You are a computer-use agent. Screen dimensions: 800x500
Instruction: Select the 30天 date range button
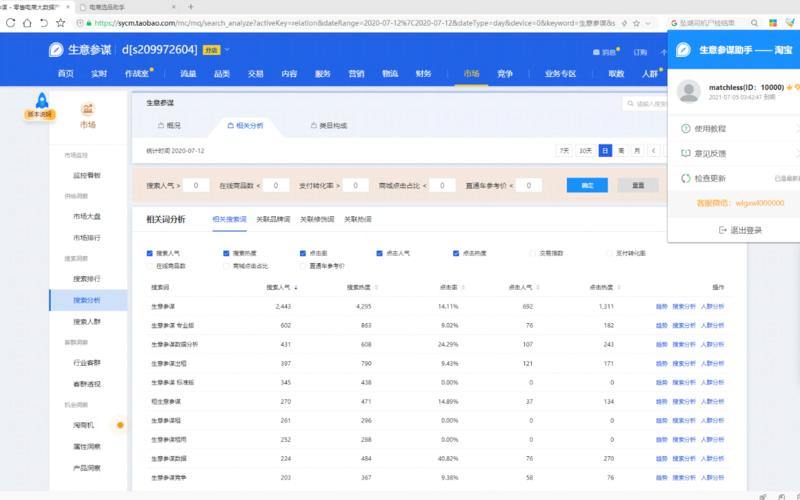point(585,151)
